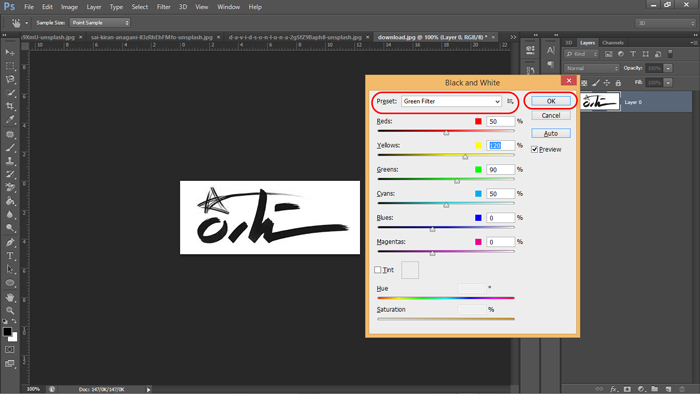Open the File menu
700x394 pixels.
[x=29, y=7]
